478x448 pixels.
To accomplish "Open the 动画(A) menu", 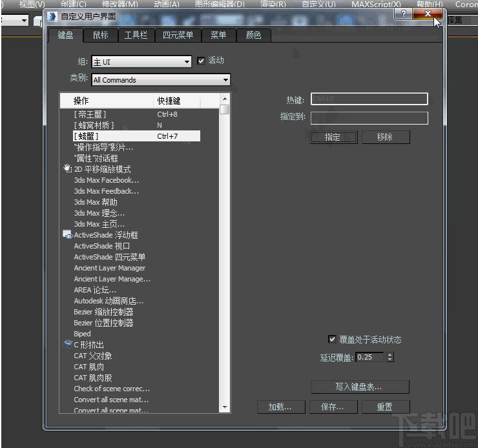I will [x=167, y=4].
